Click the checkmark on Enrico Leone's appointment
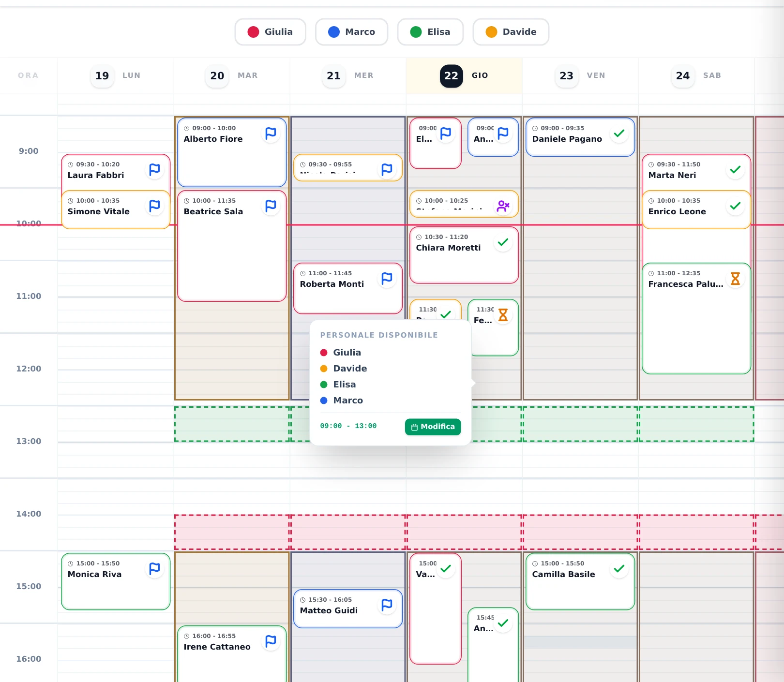 [x=735, y=206]
